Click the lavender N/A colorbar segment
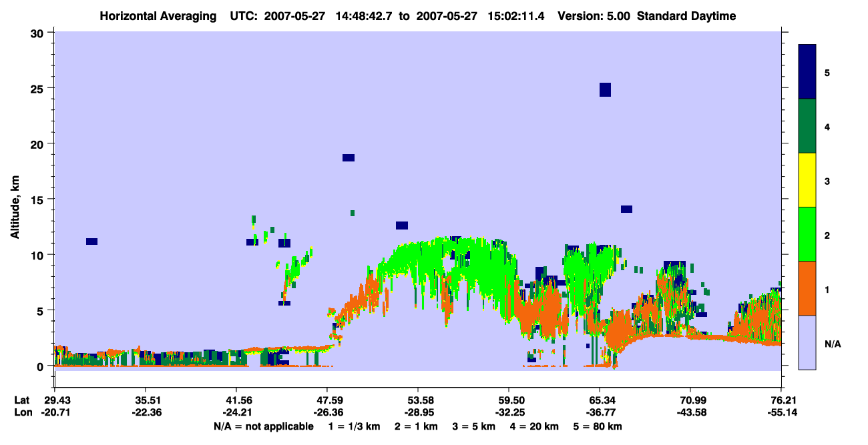 coord(807,342)
